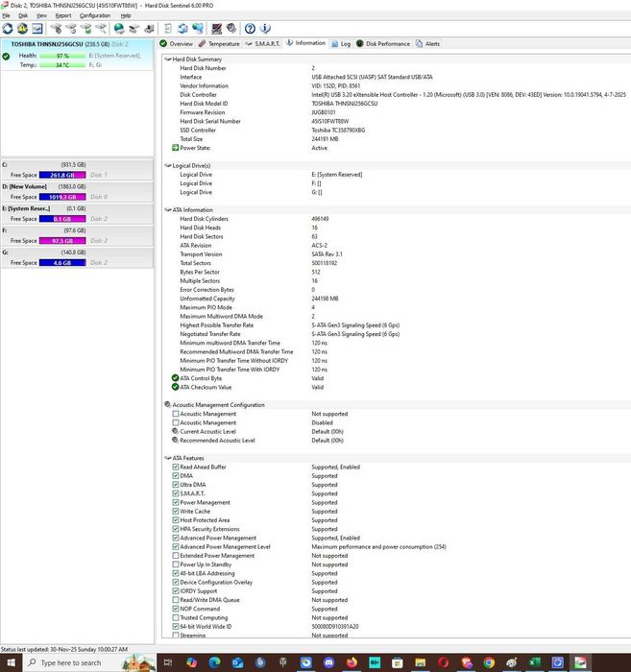
Task: Click the G: free space 4.6 GB bar
Action: click(62, 263)
